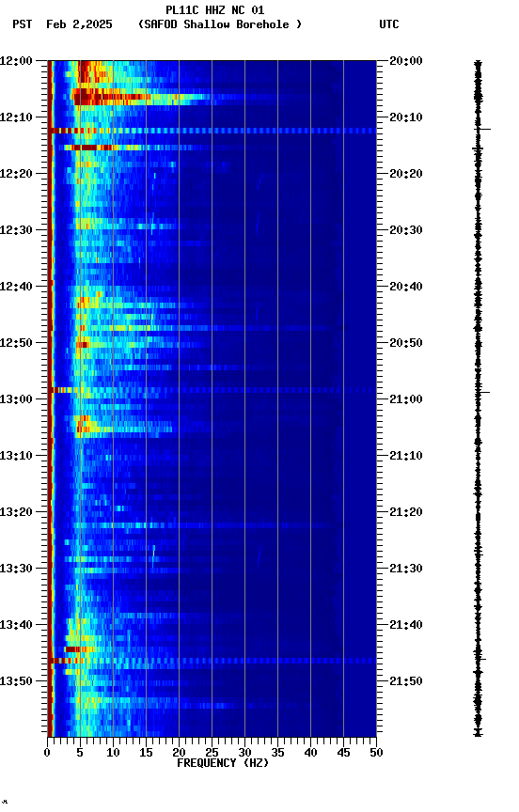
Task: Click the SAFOD Shallow Borehole station name
Action: (220, 24)
